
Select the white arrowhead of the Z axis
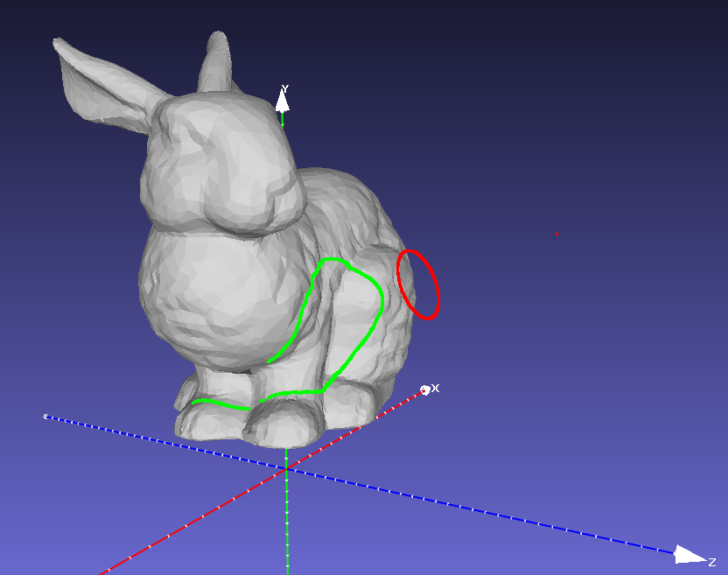click(x=690, y=555)
